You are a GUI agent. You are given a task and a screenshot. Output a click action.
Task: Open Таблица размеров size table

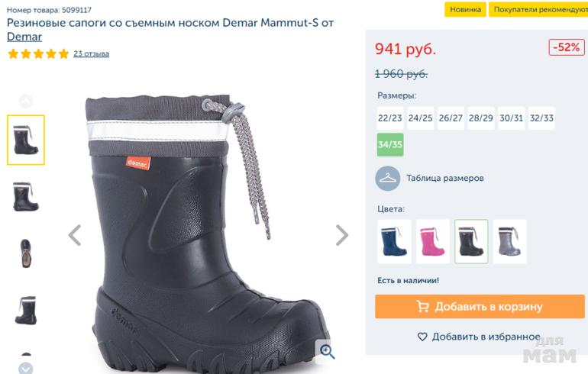click(x=444, y=178)
